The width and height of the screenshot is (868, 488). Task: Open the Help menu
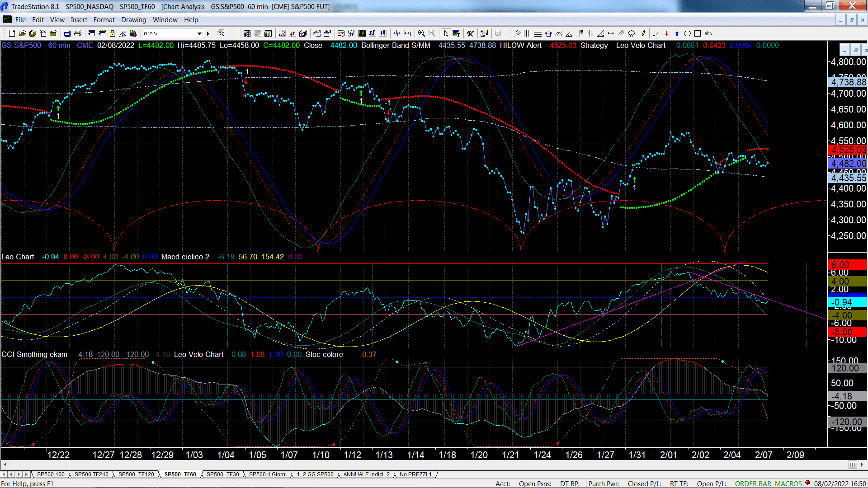tap(191, 20)
